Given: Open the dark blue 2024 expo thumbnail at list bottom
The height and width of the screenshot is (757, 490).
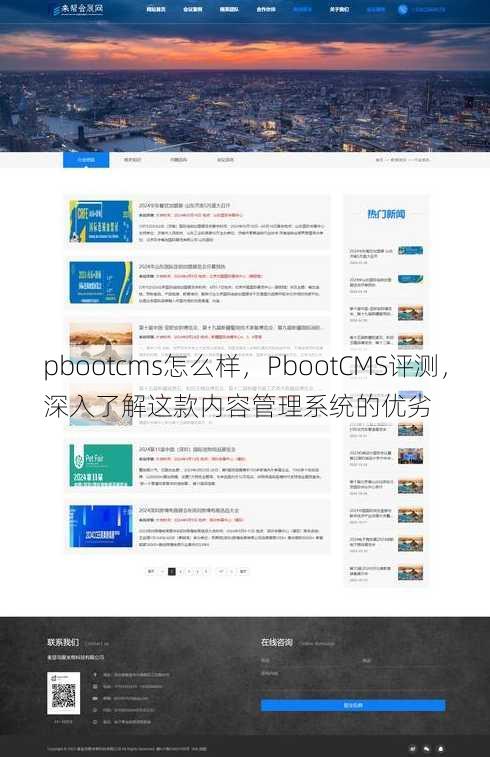Looking at the screenshot, I should [x=101, y=526].
